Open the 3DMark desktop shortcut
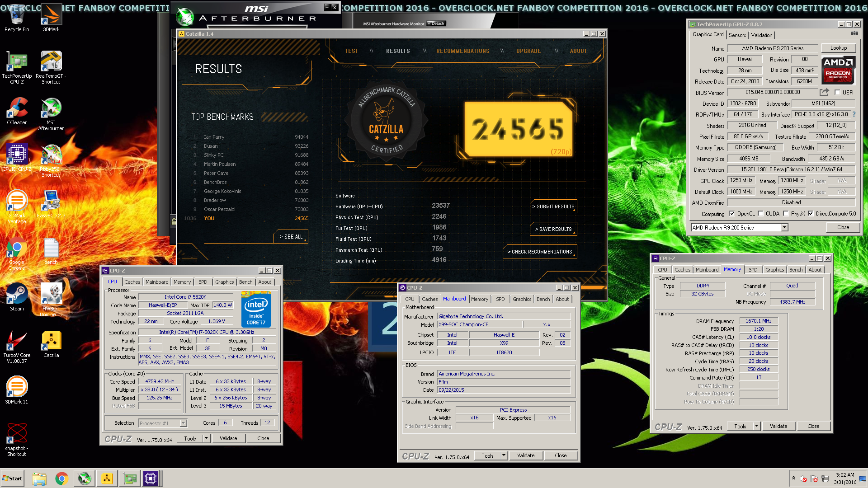This screenshot has width=868, height=488. tap(51, 18)
